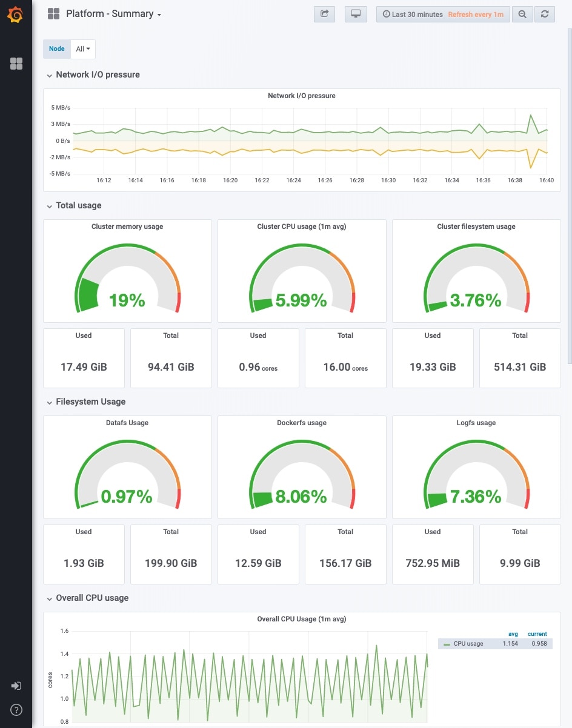The image size is (572, 728).
Task: Click the Logfs usage panel title
Action: click(x=476, y=423)
